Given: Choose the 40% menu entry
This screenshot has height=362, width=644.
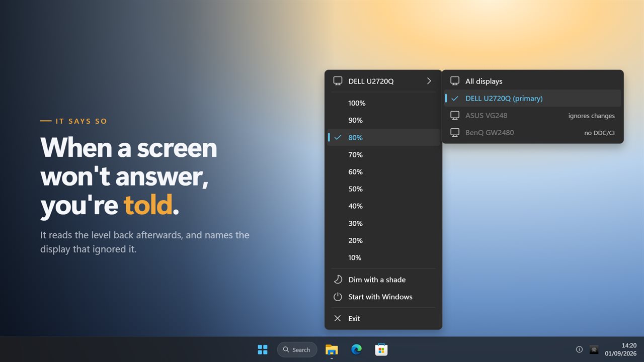Looking at the screenshot, I should [383, 206].
